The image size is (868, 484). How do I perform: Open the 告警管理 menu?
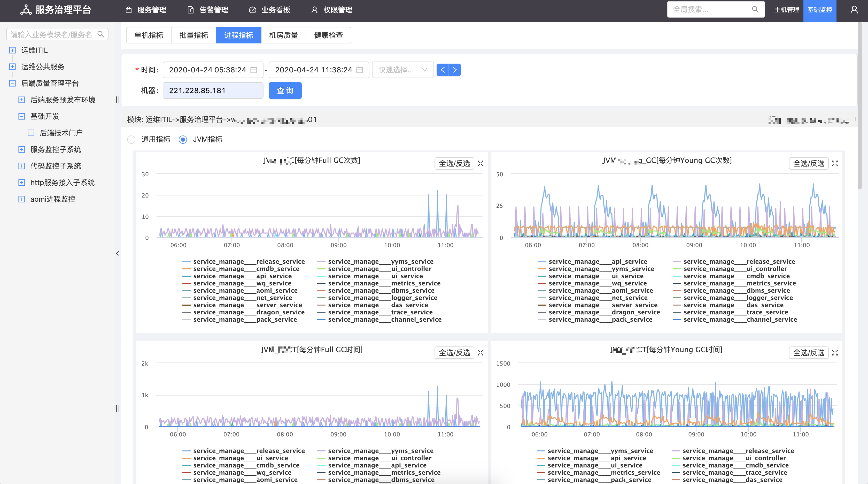pos(207,10)
